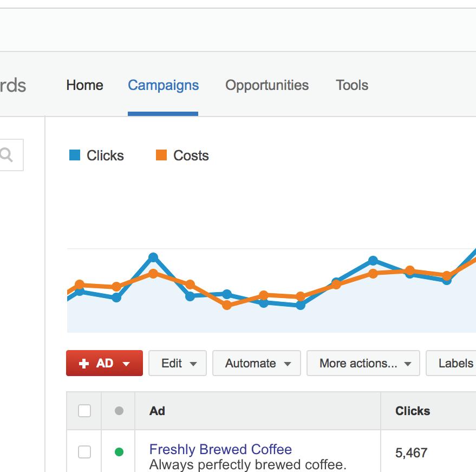This screenshot has width=476, height=472.
Task: Open the Edit dropdown
Action: 178,363
